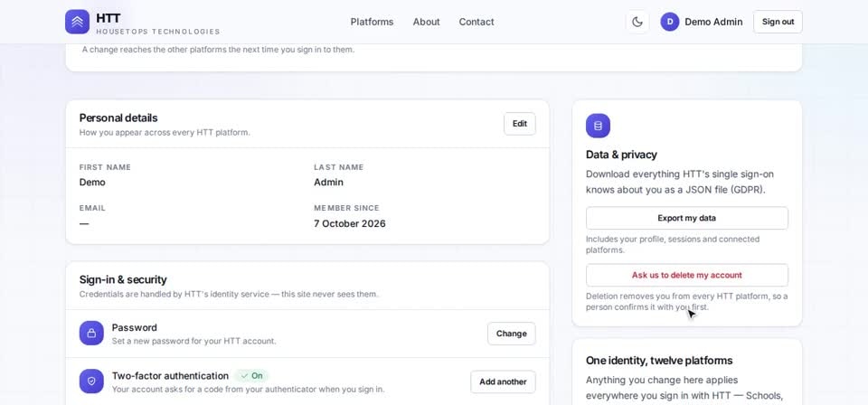Screen dimensions: 868x405
Task: Click Change next to Password
Action: click(512, 334)
